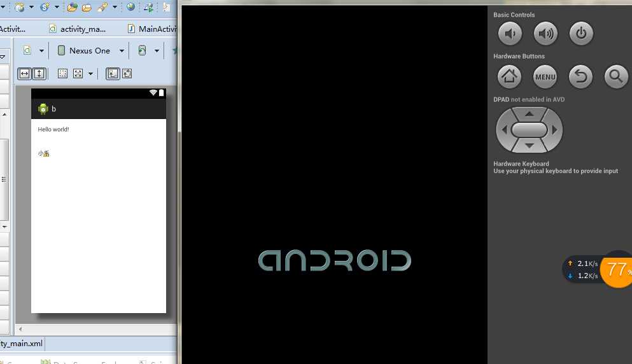Click the Basic Controls label
632x364 pixels.
[x=514, y=15]
